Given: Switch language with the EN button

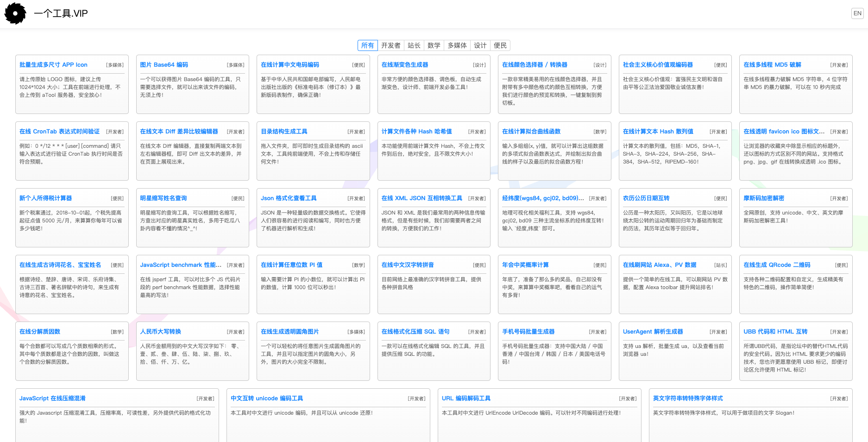Looking at the screenshot, I should [857, 13].
